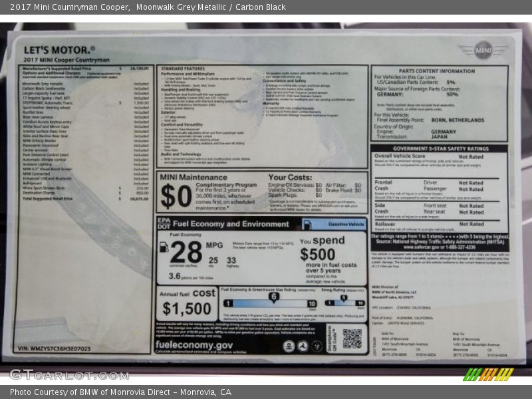Click the pump icon next to Gasoline Vehicle
Screen dimensions: 532x399
[x=307, y=224]
